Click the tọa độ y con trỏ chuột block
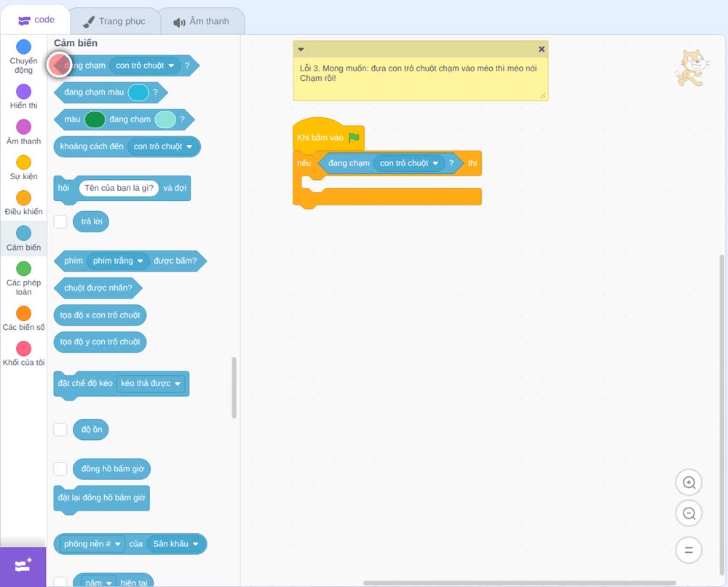Image resolution: width=728 pixels, height=587 pixels. click(x=100, y=342)
